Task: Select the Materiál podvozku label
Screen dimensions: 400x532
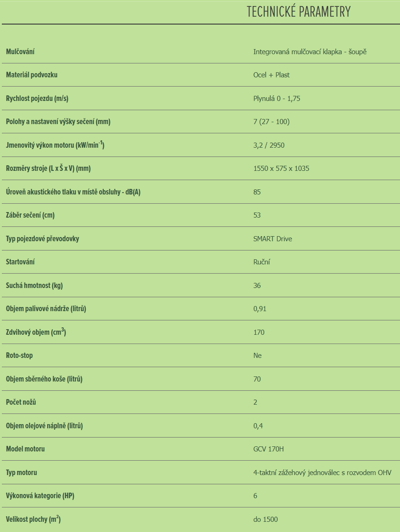Action: 31,75
